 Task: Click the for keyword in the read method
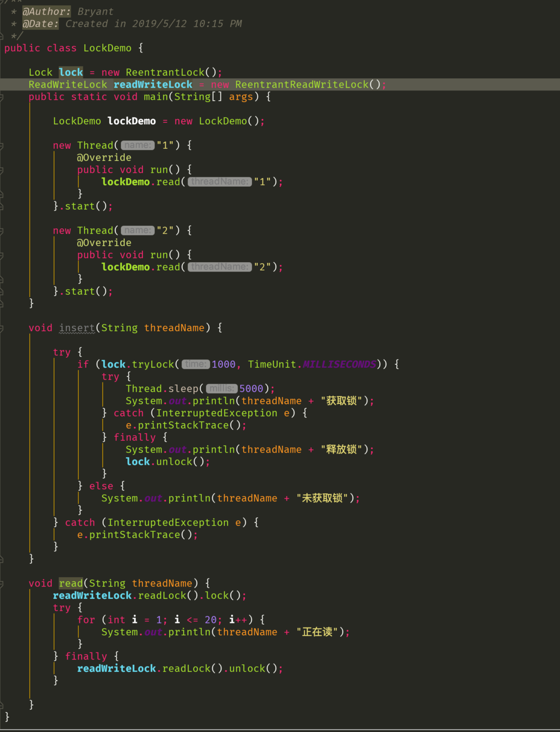86,620
